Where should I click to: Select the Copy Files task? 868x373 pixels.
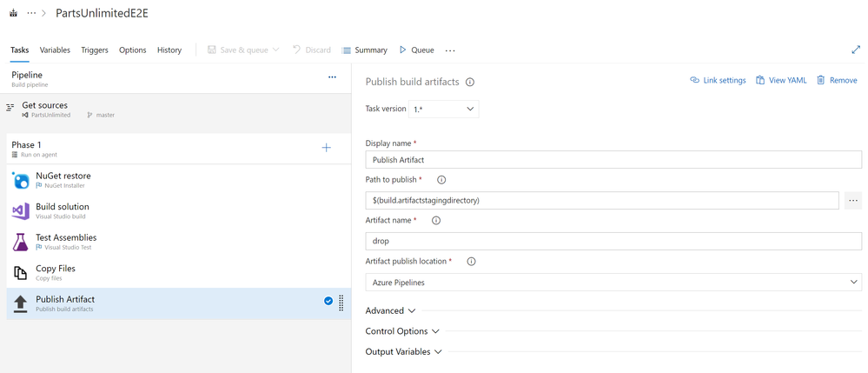coord(179,273)
